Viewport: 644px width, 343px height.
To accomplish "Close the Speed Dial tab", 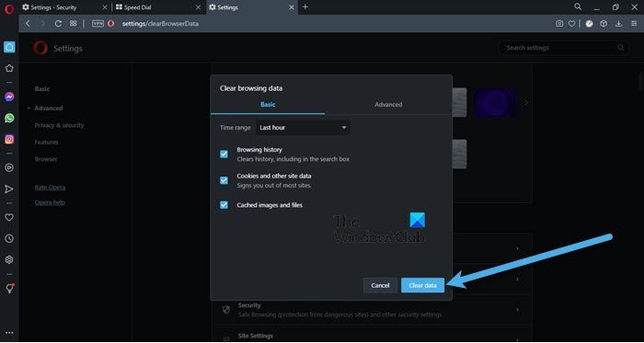I will click(x=199, y=7).
